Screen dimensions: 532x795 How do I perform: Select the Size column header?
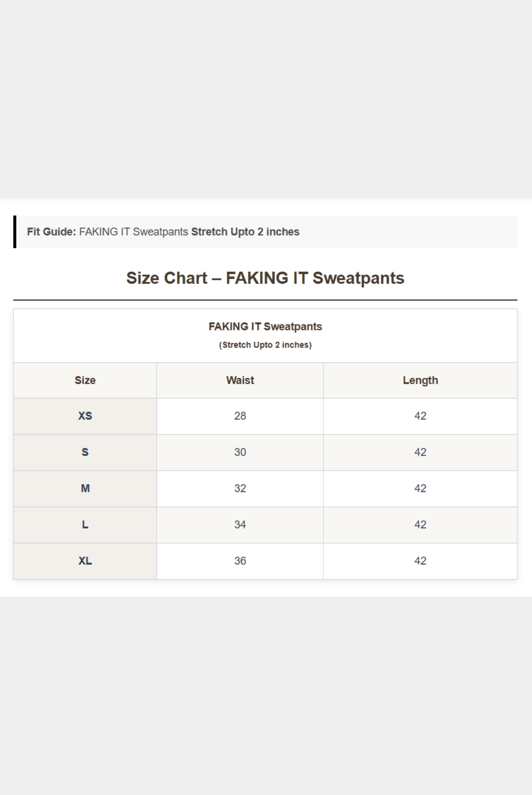(x=85, y=381)
